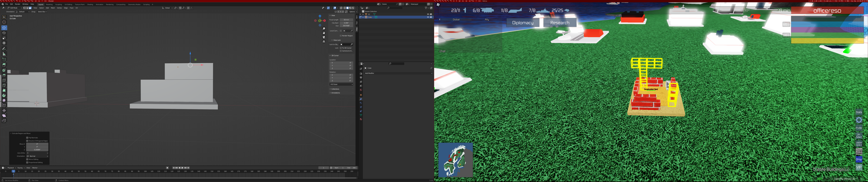Select the Add Cube tool
Screen dimensions: 868x182
[x=4, y=59]
